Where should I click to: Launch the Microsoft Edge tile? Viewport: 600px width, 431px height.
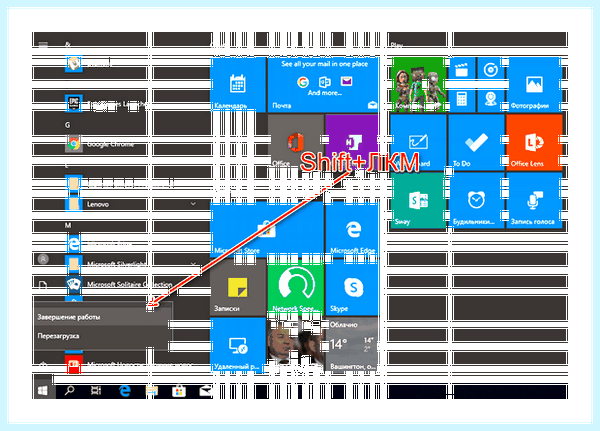[x=352, y=229]
